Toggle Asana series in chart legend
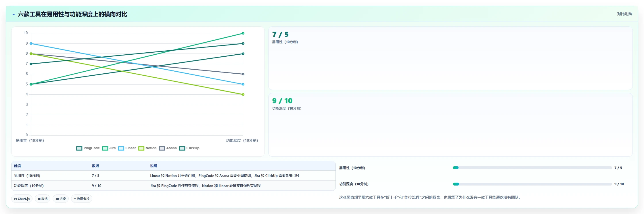The width and height of the screenshot is (644, 214). coord(168,148)
